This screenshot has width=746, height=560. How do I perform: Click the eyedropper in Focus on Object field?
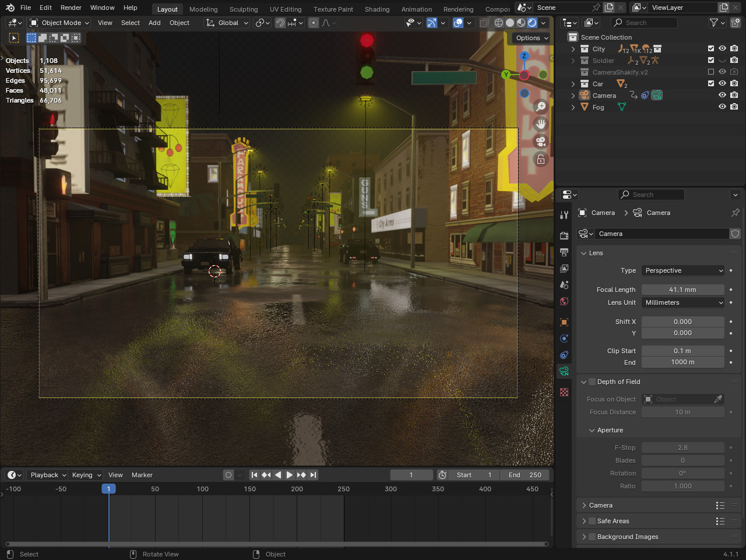[x=718, y=399]
